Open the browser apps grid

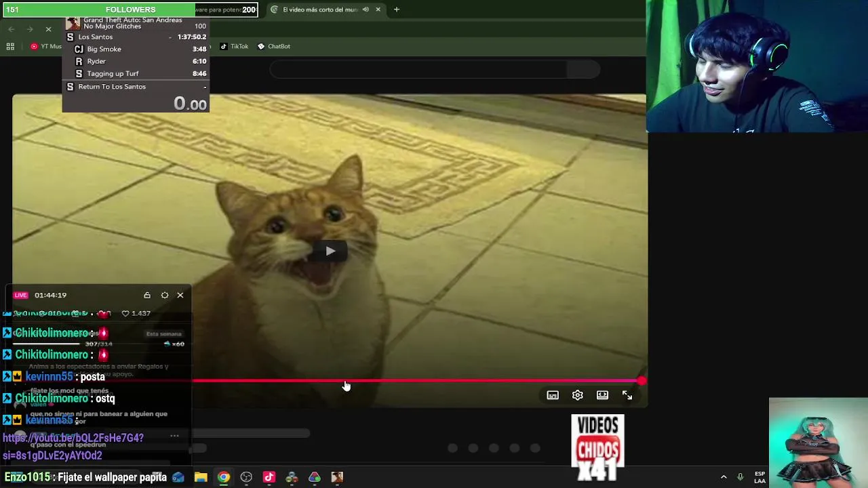[10, 46]
